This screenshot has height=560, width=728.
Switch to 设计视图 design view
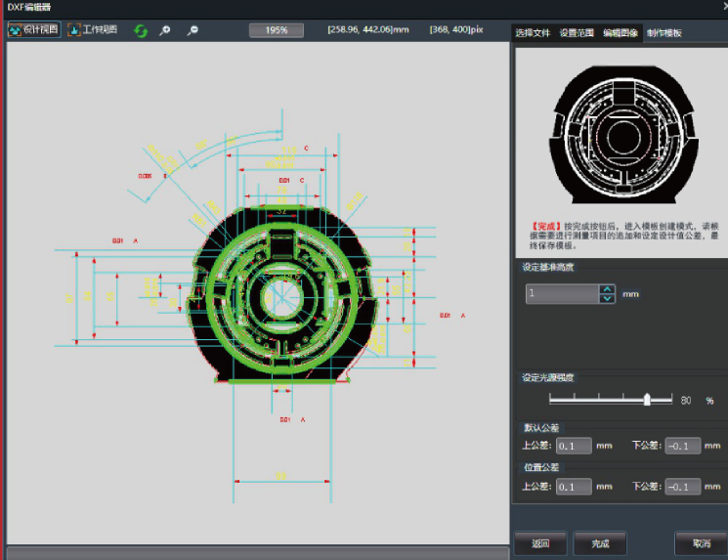click(x=34, y=30)
